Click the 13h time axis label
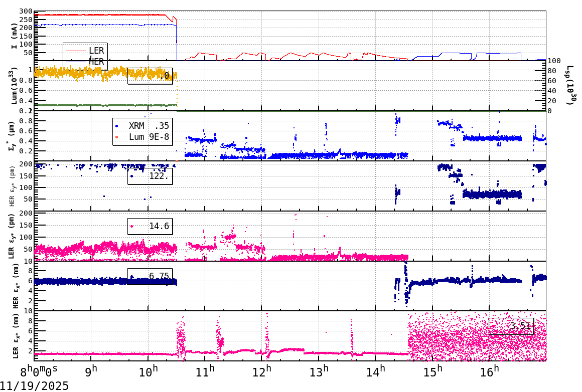The width and height of the screenshot is (582, 392). (x=319, y=371)
